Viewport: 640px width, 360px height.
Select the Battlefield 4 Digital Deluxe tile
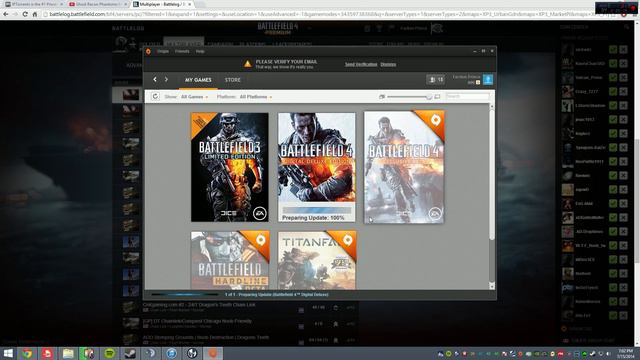[x=316, y=167]
